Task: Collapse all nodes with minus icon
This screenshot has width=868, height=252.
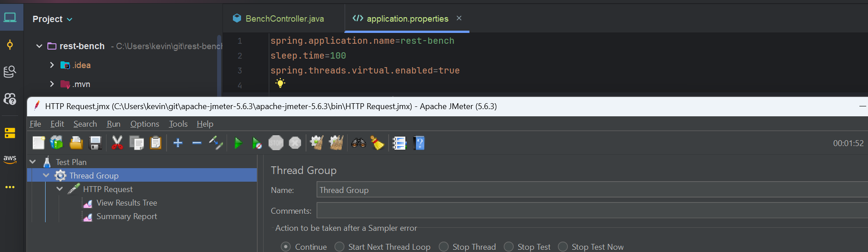Action: tap(197, 143)
